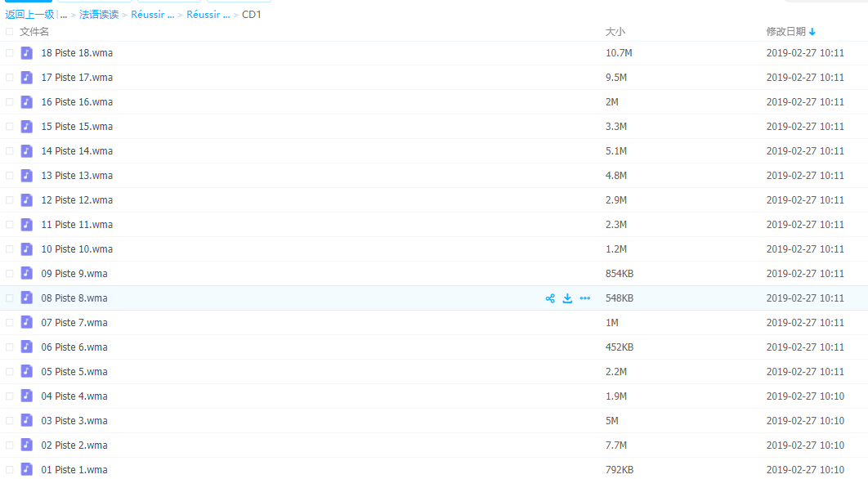This screenshot has height=479, width=868.
Task: Open file 17 Piste 17.wma
Action: 77,78
